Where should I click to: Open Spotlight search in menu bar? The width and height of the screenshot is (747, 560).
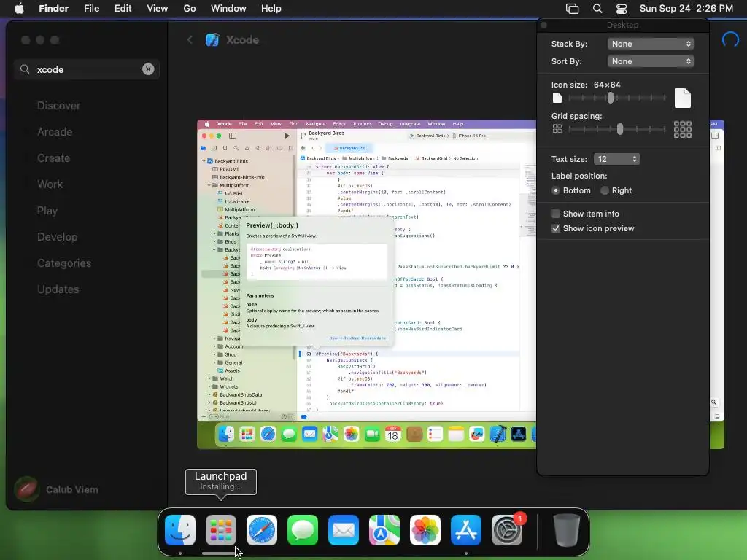tap(597, 9)
